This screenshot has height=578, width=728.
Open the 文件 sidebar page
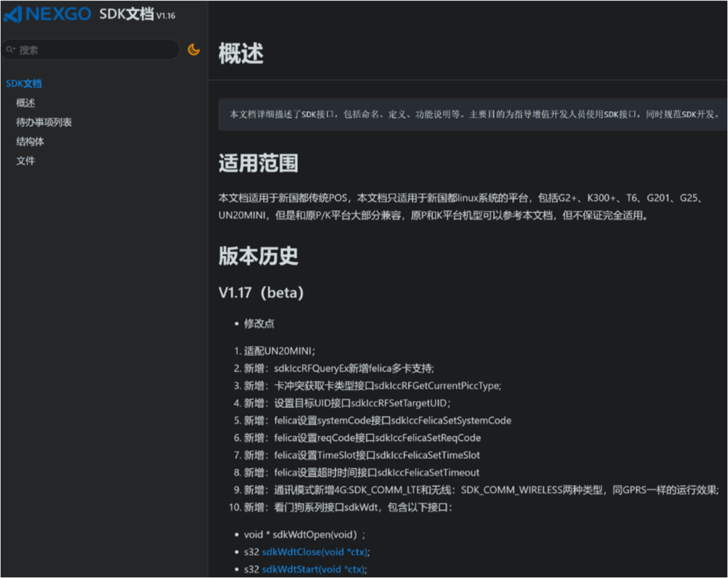pyautogui.click(x=26, y=161)
